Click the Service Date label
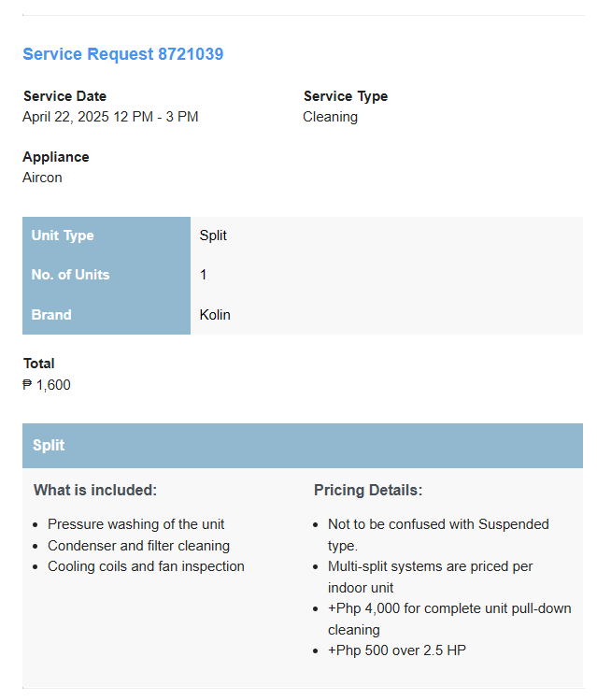 [64, 96]
